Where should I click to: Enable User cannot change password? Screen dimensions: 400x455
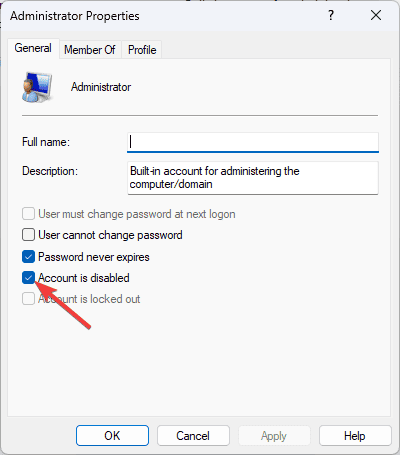point(28,235)
